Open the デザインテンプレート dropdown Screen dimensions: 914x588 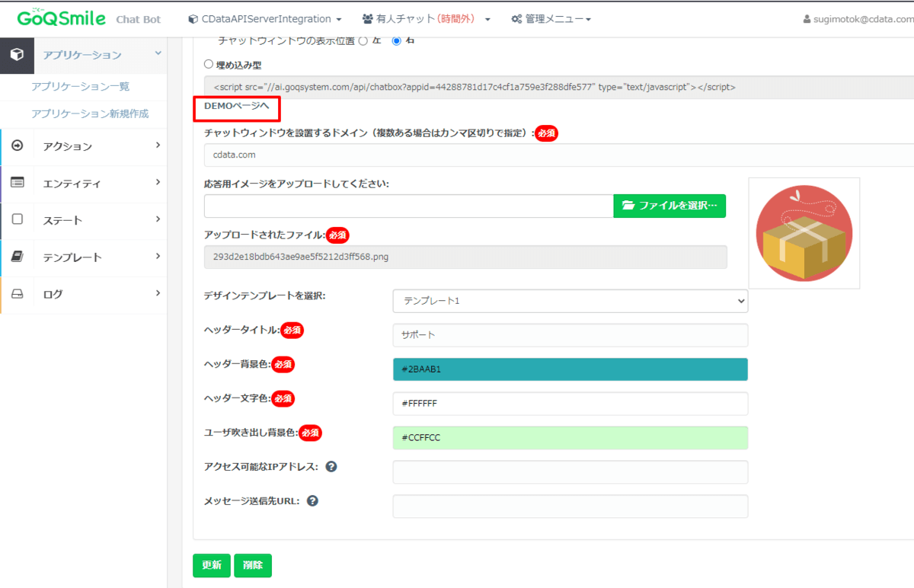click(x=570, y=301)
